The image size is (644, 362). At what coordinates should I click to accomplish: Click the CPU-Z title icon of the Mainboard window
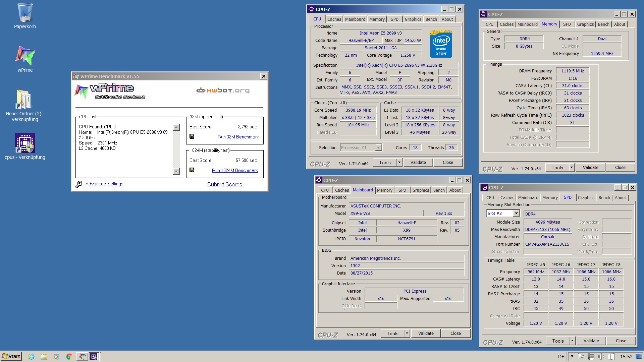point(319,180)
